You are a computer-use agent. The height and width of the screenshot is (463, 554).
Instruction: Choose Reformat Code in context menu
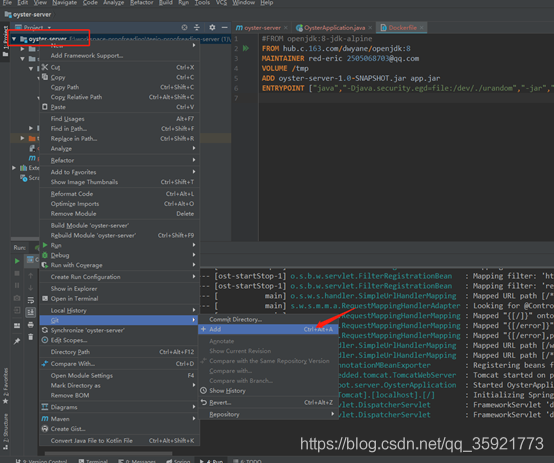pyautogui.click(x=119, y=193)
